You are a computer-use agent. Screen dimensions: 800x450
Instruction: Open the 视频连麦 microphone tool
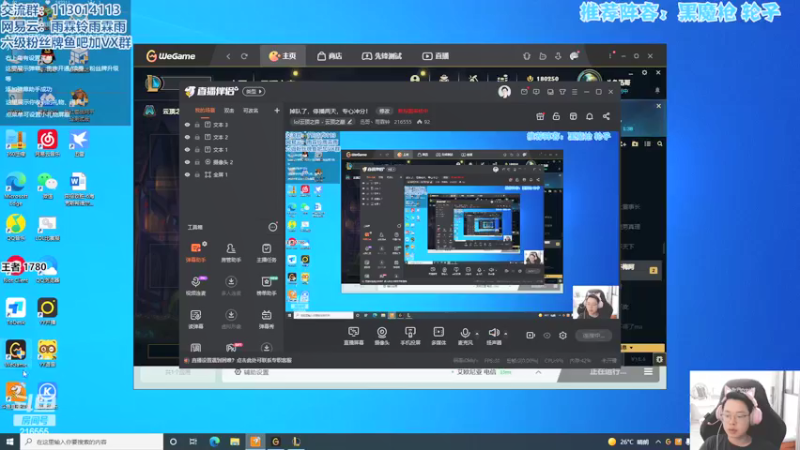point(196,286)
